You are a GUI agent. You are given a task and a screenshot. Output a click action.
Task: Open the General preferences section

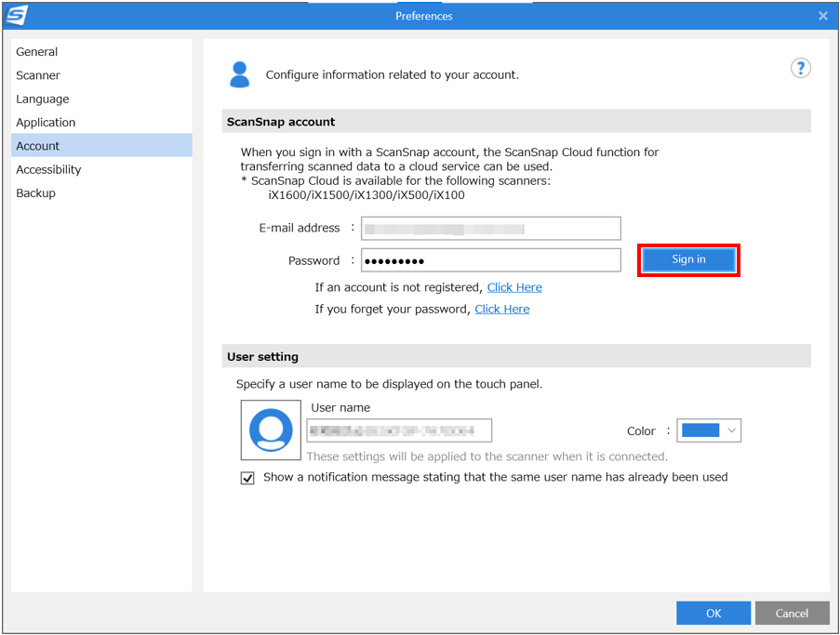(101, 51)
